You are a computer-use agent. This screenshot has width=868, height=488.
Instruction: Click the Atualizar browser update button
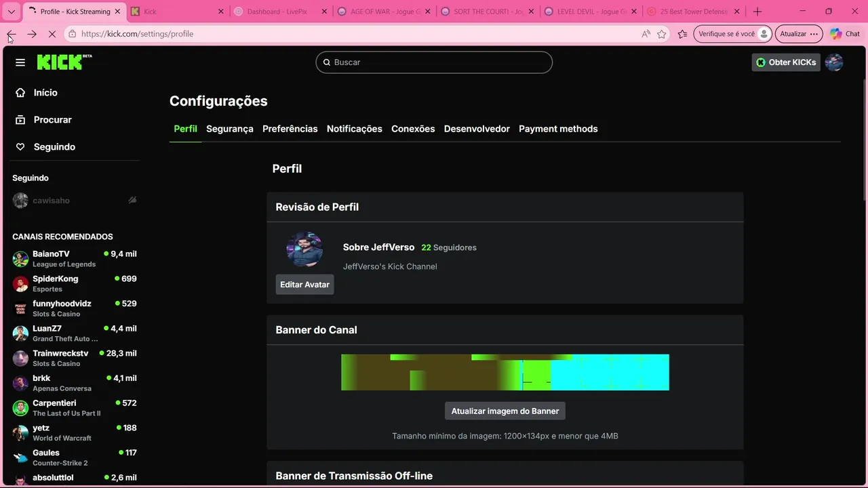(x=799, y=34)
